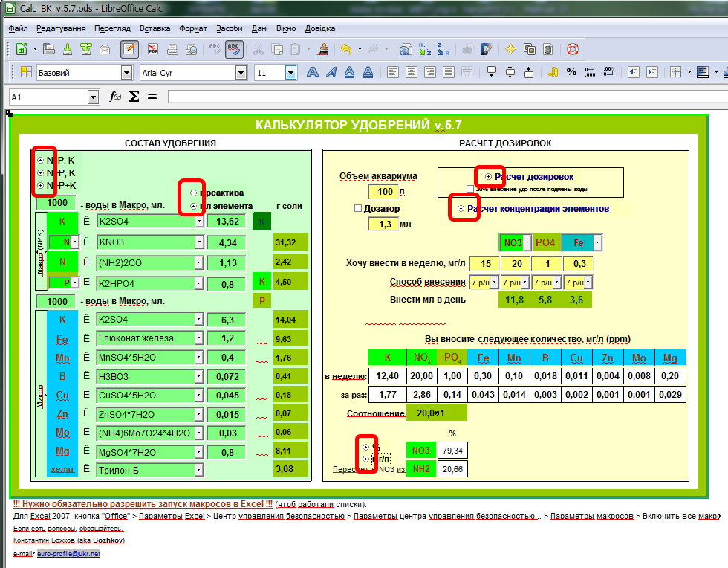
Task: Click the Clone Formatting paintbrush icon
Action: (x=323, y=50)
